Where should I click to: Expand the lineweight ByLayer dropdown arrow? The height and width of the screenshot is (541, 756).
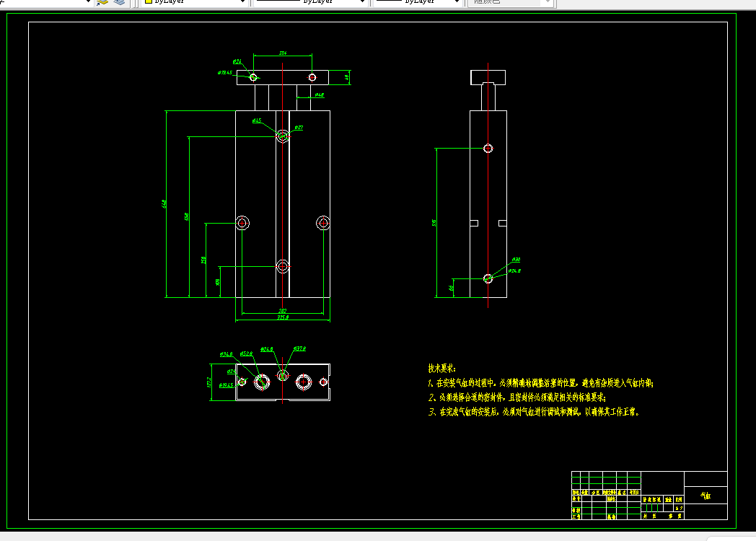pyautogui.click(x=457, y=2)
